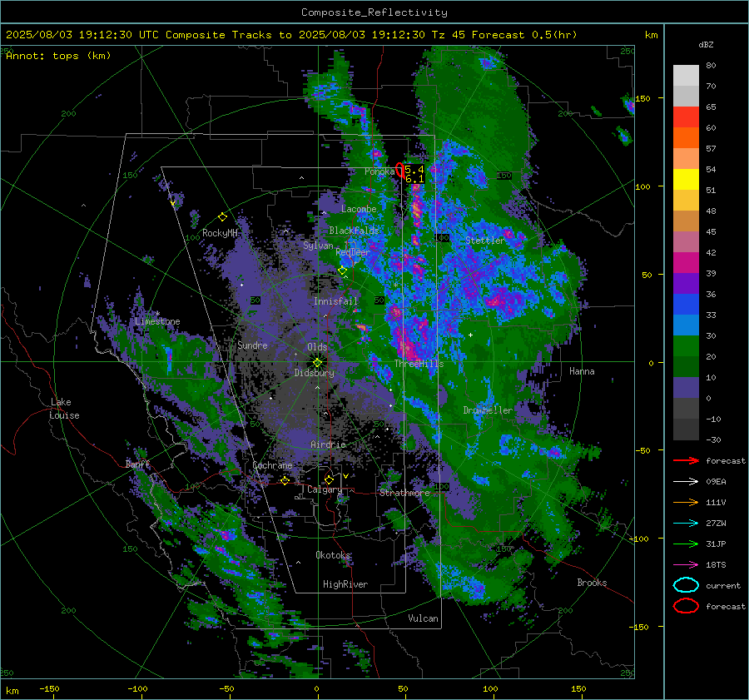Pick the slate violet 0-10 dBZ swatch
Viewport: 749px width, 700px height.
point(686,387)
